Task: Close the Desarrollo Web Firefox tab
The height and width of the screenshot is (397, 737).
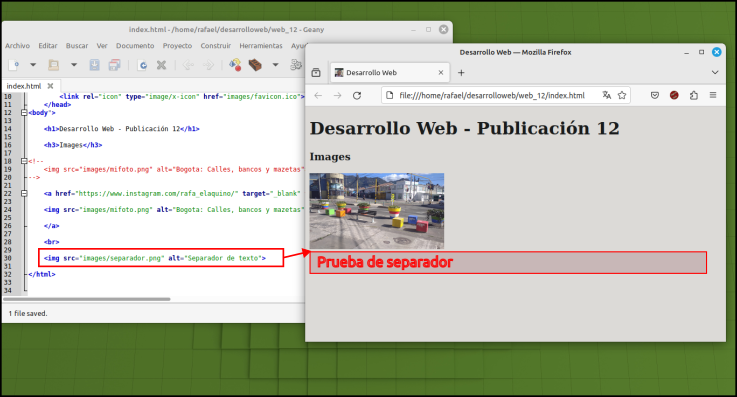Action: point(440,72)
